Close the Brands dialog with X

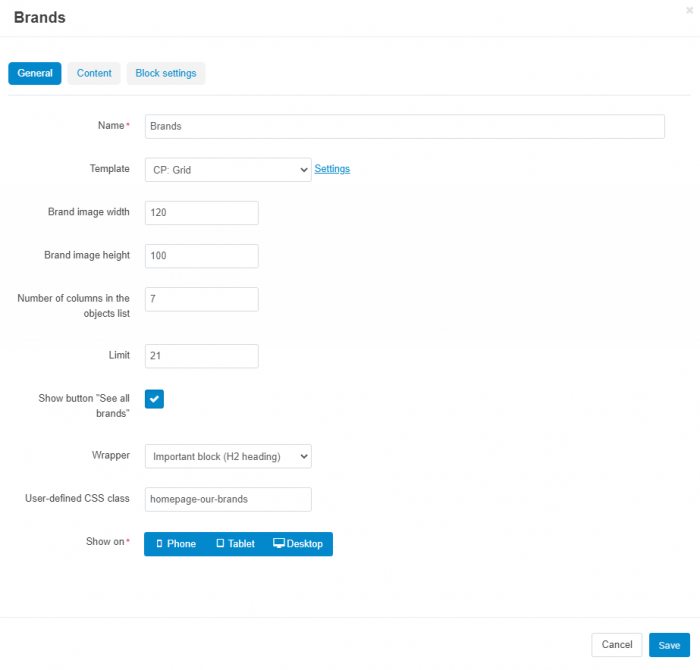689,10
